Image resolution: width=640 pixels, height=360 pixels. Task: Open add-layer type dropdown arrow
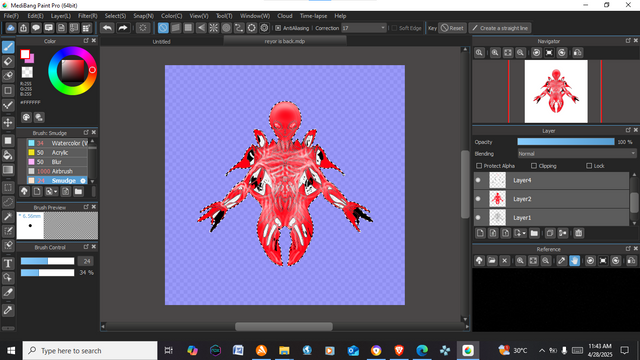(x=524, y=233)
